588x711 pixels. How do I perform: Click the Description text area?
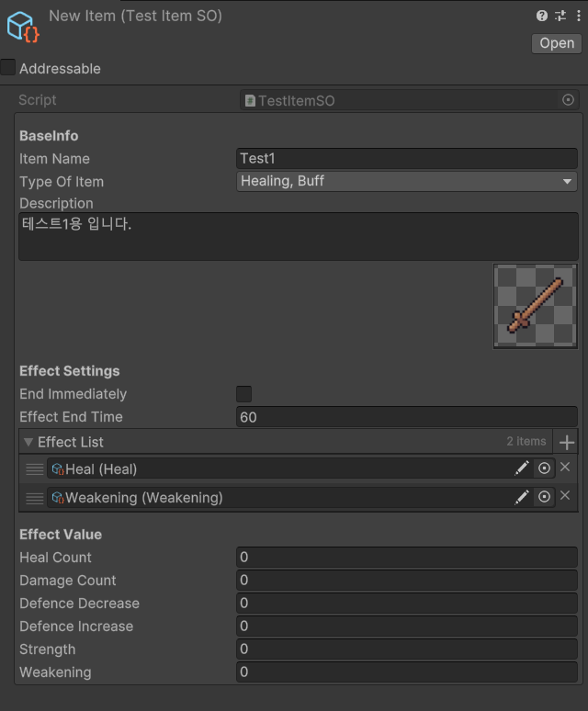[299, 236]
